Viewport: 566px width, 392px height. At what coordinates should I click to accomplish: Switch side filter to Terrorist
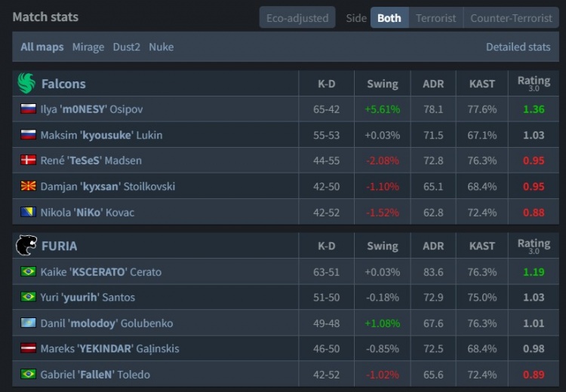[x=435, y=17]
